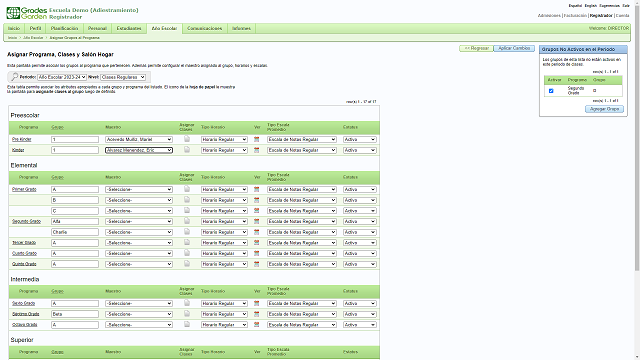The height and width of the screenshot is (360, 640).
Task: Open the Pre Kinder program link
Action: (x=22, y=140)
